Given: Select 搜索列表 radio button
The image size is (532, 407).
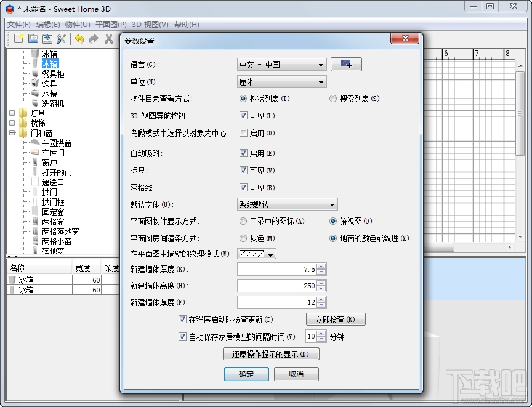Looking at the screenshot, I should point(333,99).
